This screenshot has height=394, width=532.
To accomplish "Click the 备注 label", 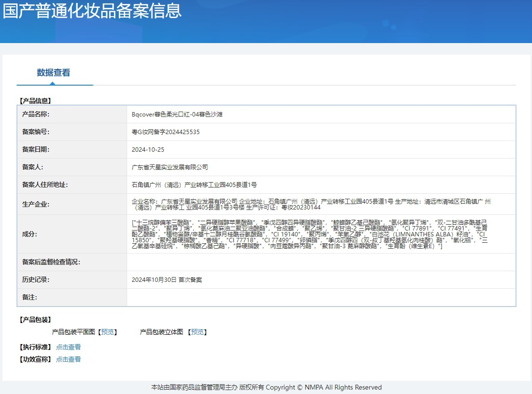I will click(29, 298).
